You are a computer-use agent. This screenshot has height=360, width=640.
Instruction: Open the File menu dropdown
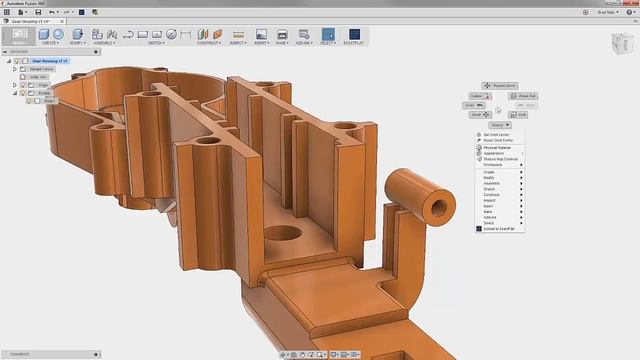22,12
